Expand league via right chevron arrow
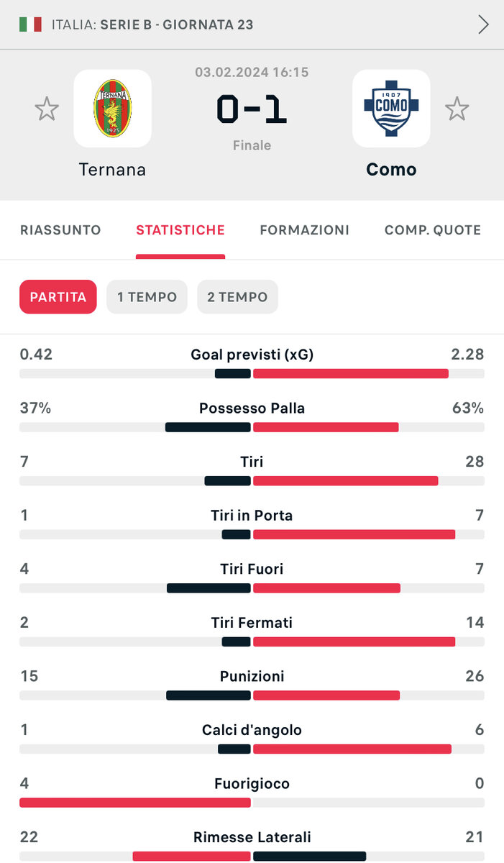Screen dimensions: 504x863 pos(483,24)
